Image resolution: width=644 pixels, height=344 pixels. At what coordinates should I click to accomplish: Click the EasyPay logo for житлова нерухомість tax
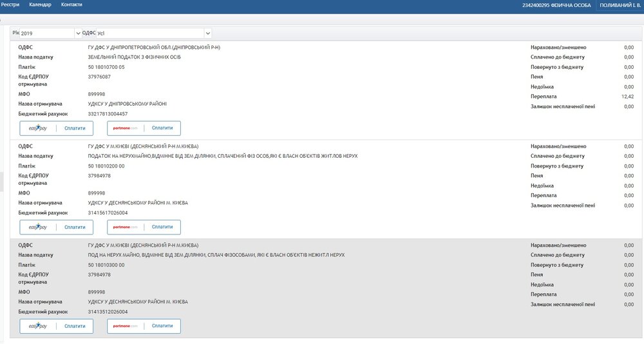[38, 227]
